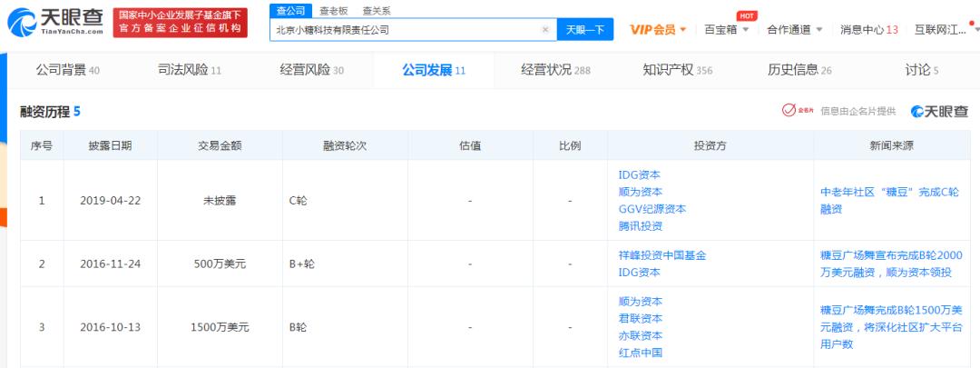Open investor 红点中国

pos(640,353)
